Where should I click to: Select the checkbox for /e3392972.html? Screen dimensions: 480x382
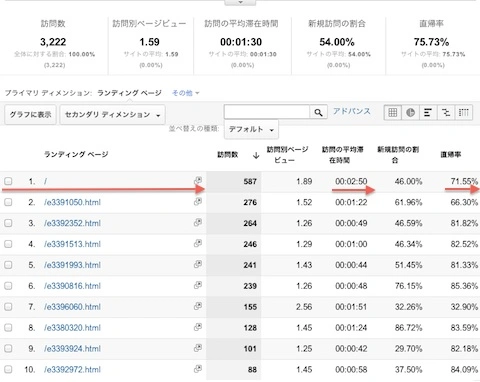8,369
